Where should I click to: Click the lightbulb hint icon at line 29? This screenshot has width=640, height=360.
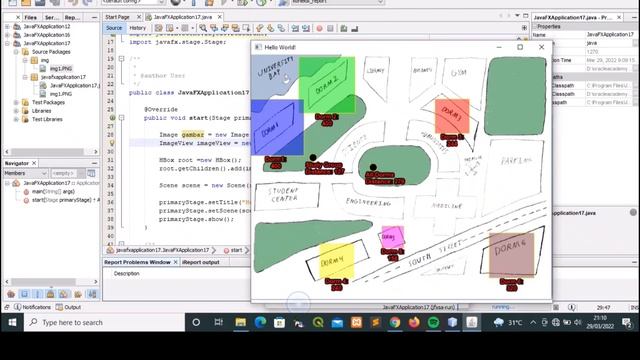[x=112, y=143]
